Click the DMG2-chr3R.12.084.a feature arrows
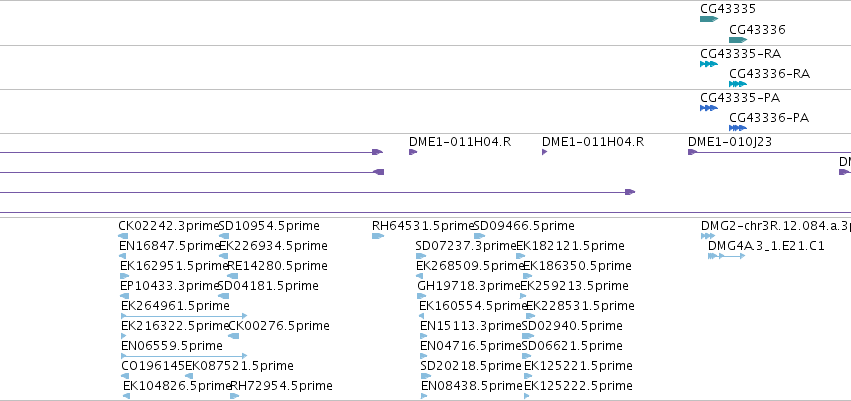This screenshot has height=401, width=851. [708, 236]
